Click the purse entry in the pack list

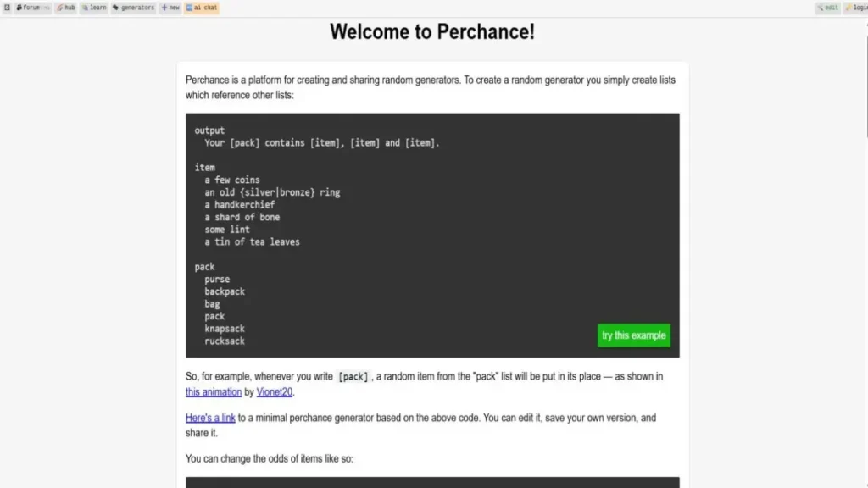pos(216,278)
